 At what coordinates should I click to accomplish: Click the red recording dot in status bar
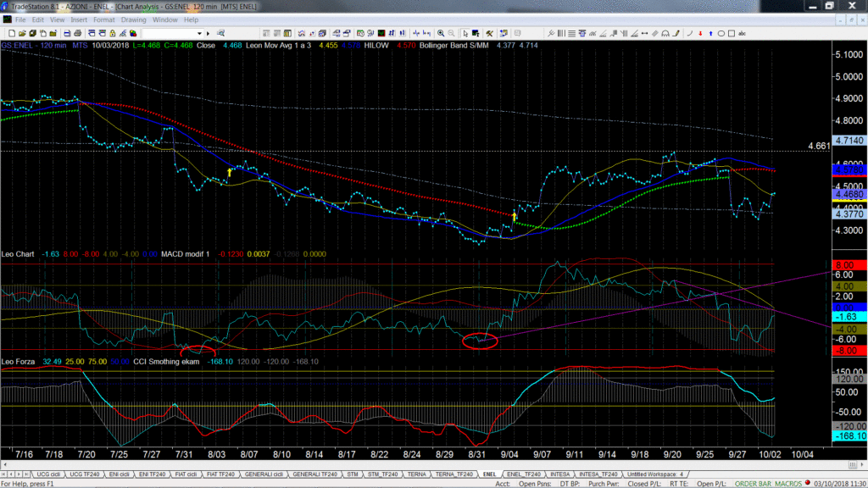coord(808,483)
